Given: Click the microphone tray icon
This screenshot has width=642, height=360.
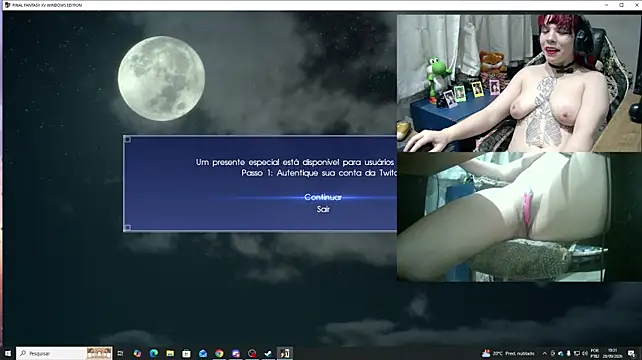Looking at the screenshot, I should (x=568, y=353).
